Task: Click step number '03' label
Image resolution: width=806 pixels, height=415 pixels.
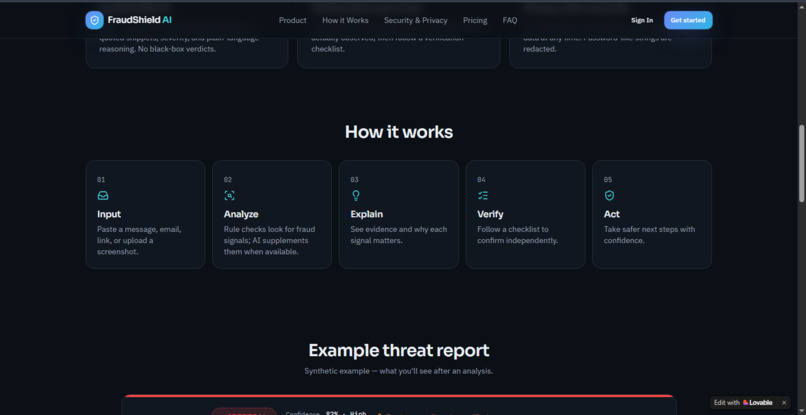Action: [x=354, y=179]
